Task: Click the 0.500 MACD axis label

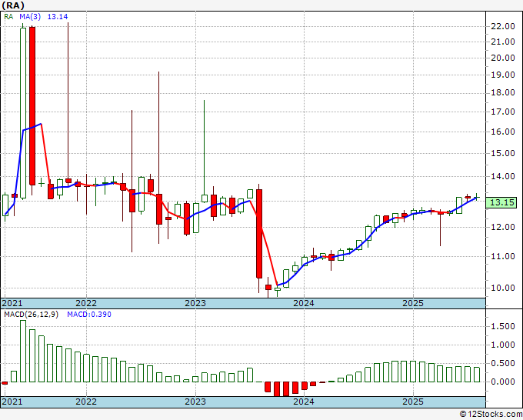Action: click(x=503, y=364)
